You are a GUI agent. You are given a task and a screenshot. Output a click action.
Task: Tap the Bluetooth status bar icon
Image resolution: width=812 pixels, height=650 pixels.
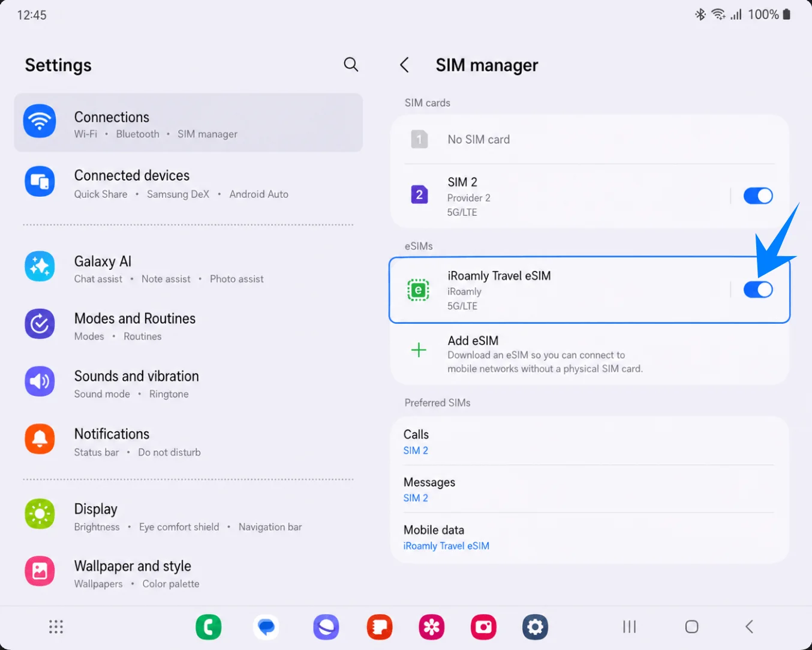(700, 14)
